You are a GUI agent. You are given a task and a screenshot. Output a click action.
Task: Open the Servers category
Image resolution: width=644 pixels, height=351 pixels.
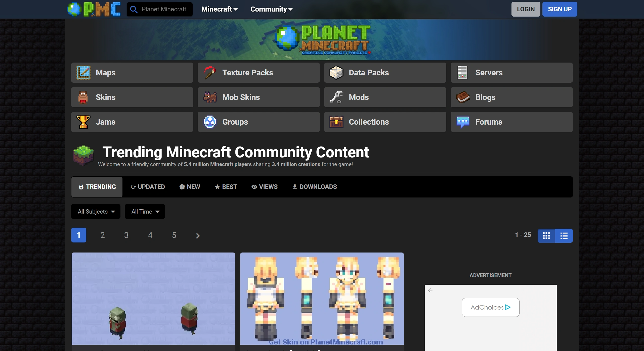[512, 73]
